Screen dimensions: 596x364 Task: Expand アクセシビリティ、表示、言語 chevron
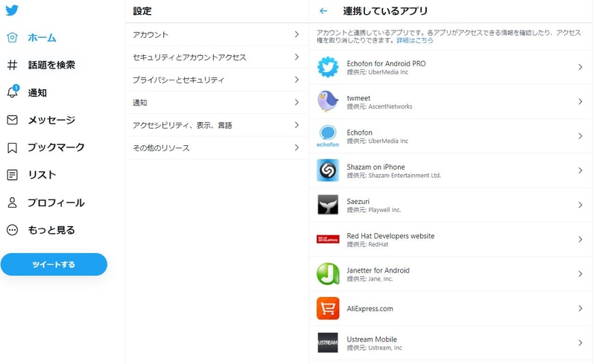coord(297,125)
